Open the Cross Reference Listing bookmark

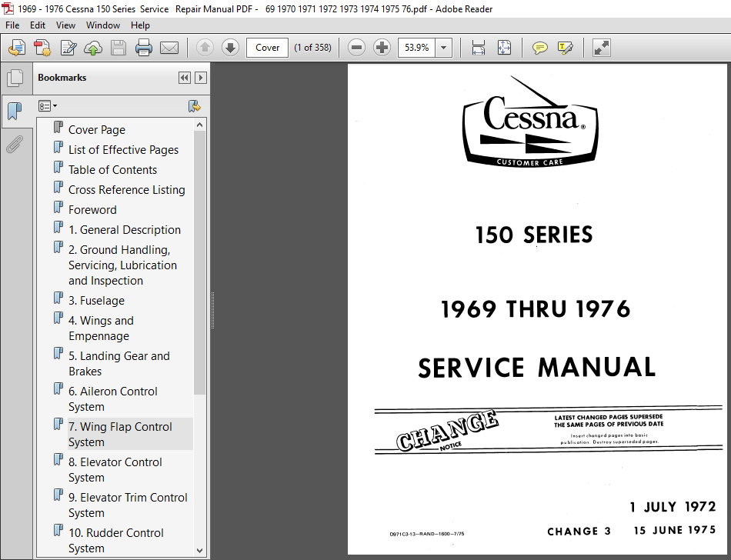pos(126,190)
